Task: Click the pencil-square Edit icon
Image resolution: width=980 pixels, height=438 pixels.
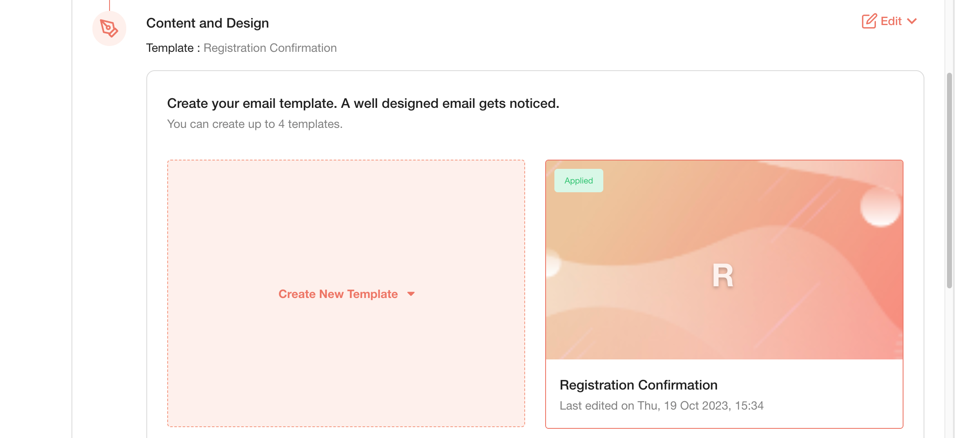Action: click(x=869, y=21)
